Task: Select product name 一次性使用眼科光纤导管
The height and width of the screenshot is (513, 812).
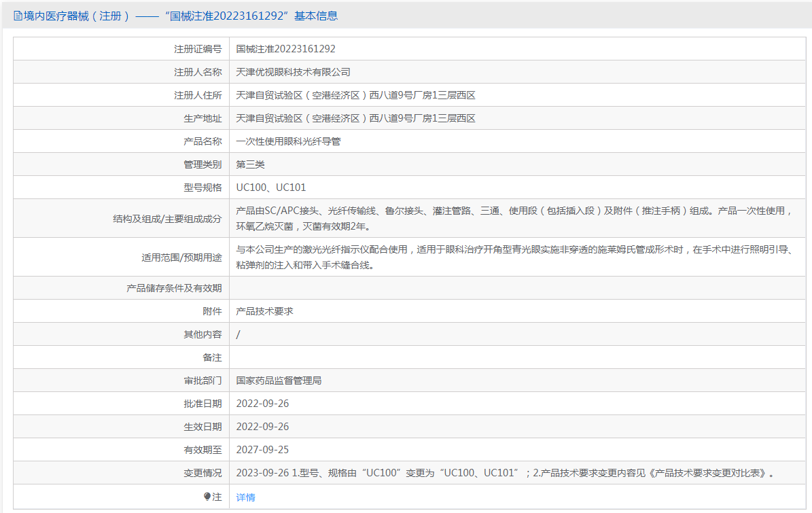Action: [288, 141]
